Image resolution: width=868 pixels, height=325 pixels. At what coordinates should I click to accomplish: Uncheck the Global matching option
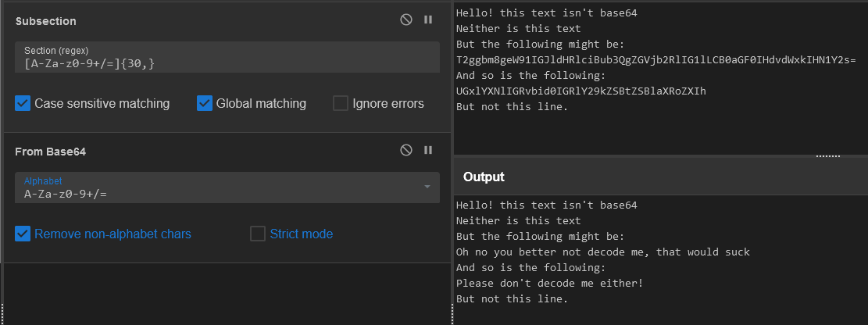point(205,103)
